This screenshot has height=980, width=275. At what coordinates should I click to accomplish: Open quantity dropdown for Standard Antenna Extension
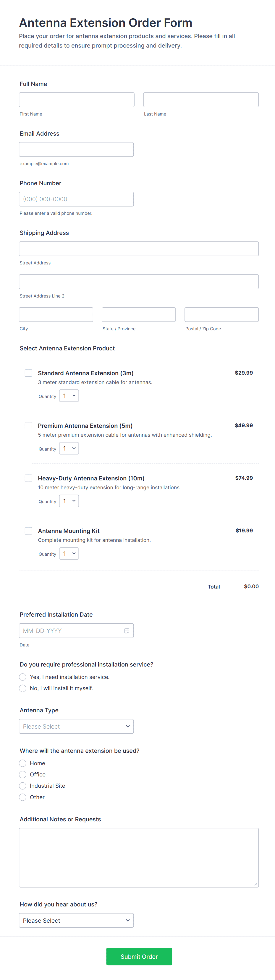coord(69,396)
